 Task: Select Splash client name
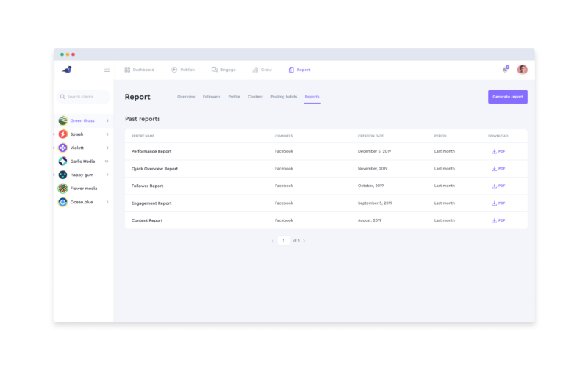click(76, 134)
